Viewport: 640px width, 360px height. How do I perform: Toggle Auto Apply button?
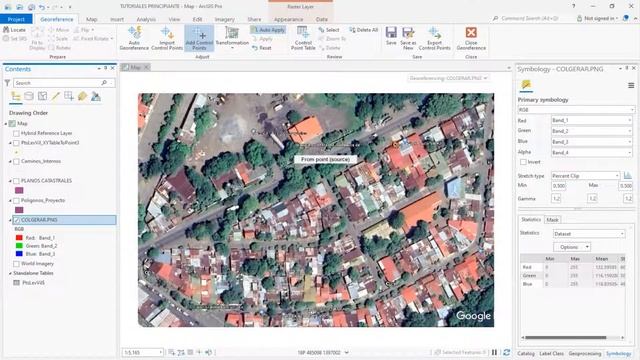click(268, 30)
